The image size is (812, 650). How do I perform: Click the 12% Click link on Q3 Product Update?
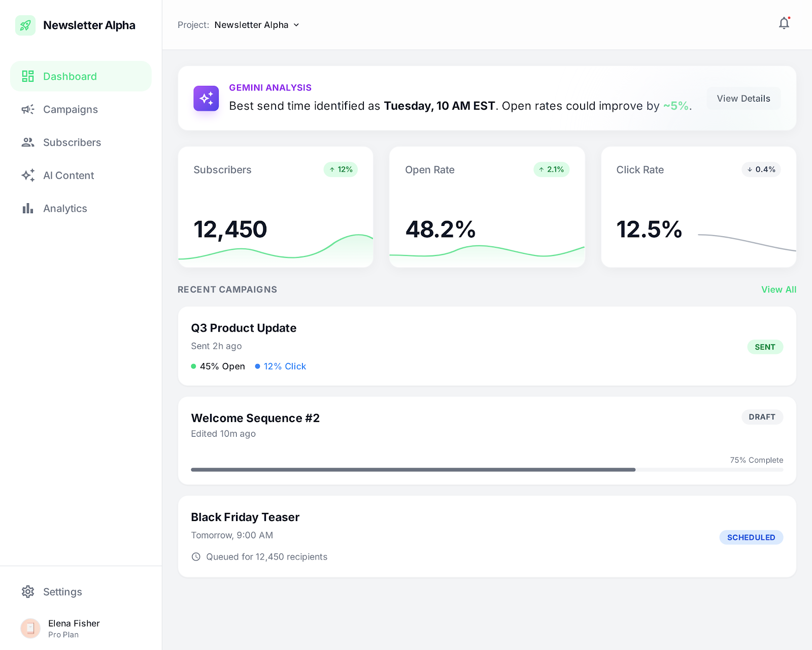pos(285,366)
